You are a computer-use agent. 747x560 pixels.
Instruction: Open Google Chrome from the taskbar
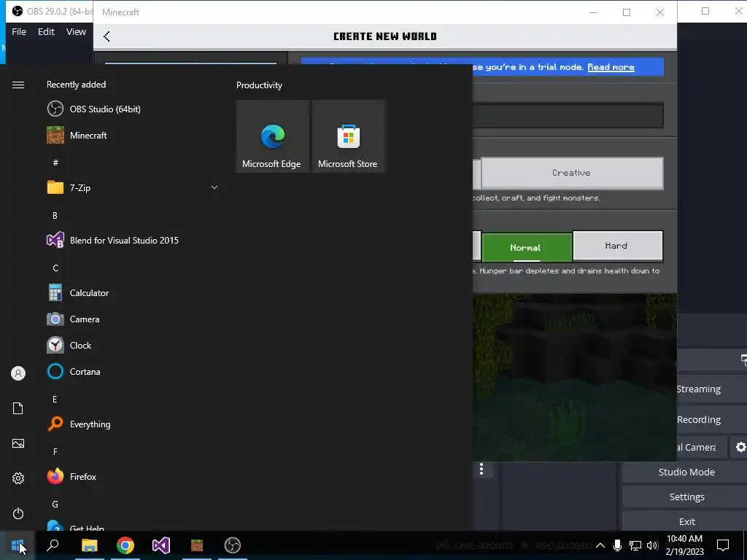click(125, 545)
